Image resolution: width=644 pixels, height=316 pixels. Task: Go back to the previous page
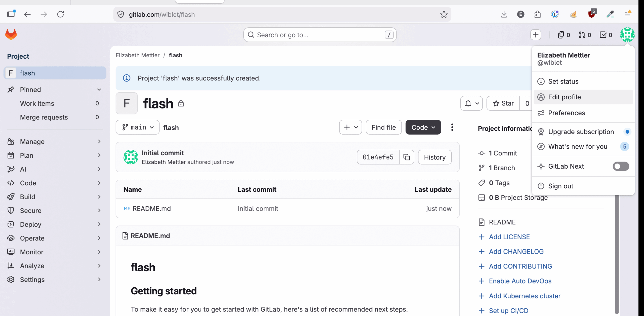coord(27,14)
